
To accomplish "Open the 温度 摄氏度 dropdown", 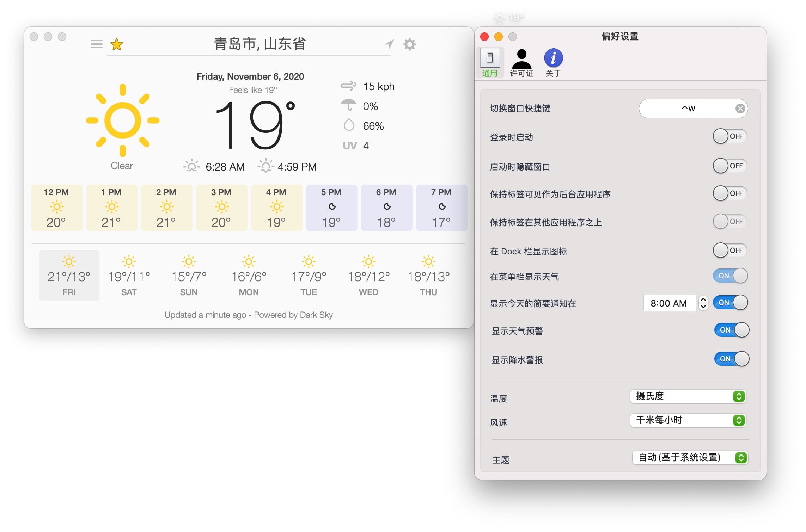I will point(688,396).
